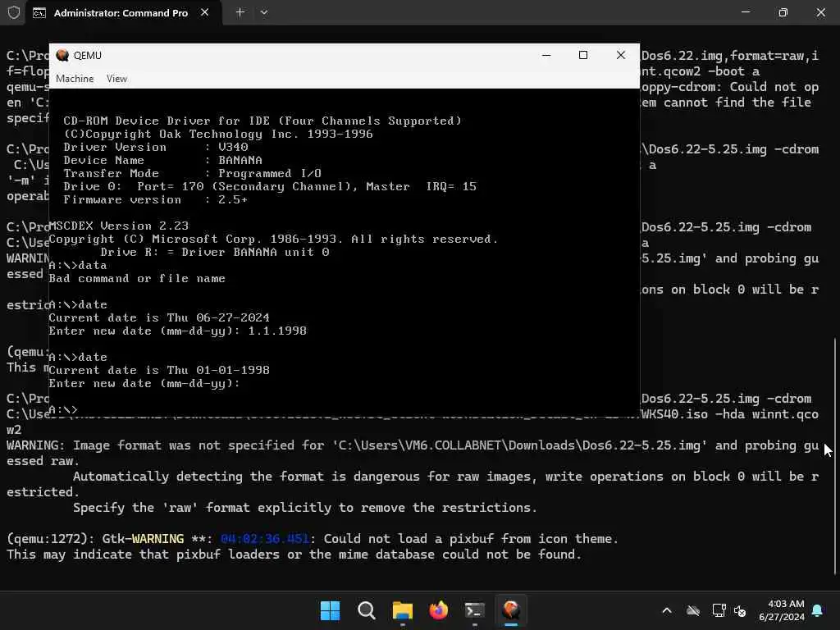Click the QEMU taskbar icon
Screen dimensions: 840x630
pos(511,610)
